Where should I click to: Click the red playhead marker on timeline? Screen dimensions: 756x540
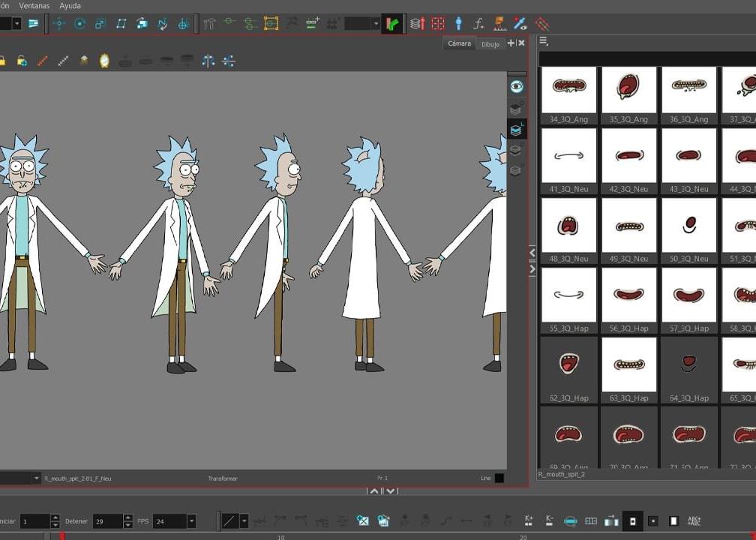pos(61,536)
